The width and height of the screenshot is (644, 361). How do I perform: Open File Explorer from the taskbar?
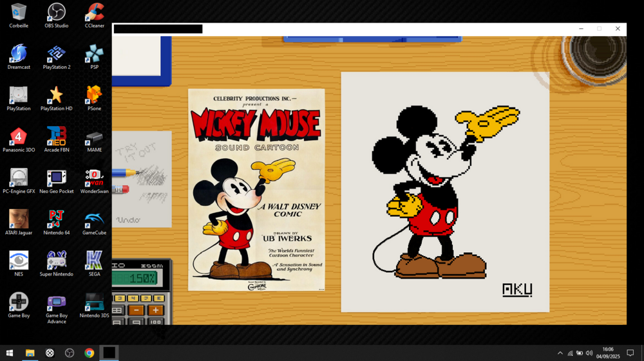[x=30, y=353]
